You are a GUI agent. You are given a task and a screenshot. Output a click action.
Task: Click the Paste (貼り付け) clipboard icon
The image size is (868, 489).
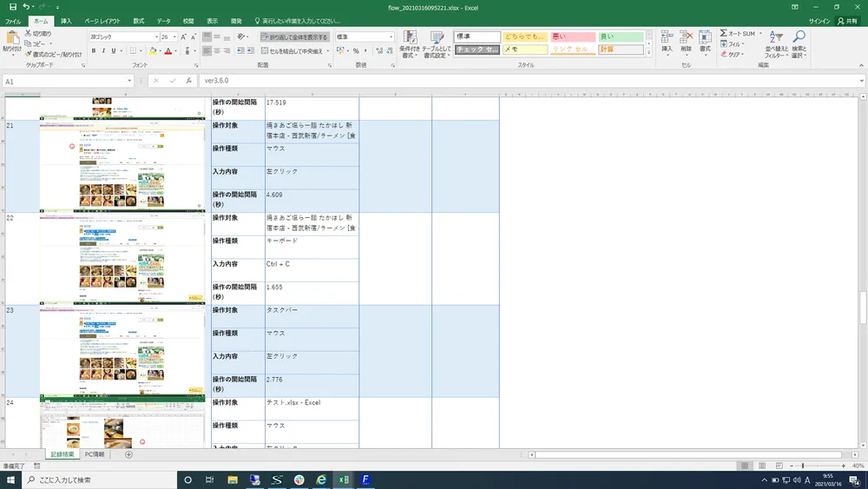(12, 40)
